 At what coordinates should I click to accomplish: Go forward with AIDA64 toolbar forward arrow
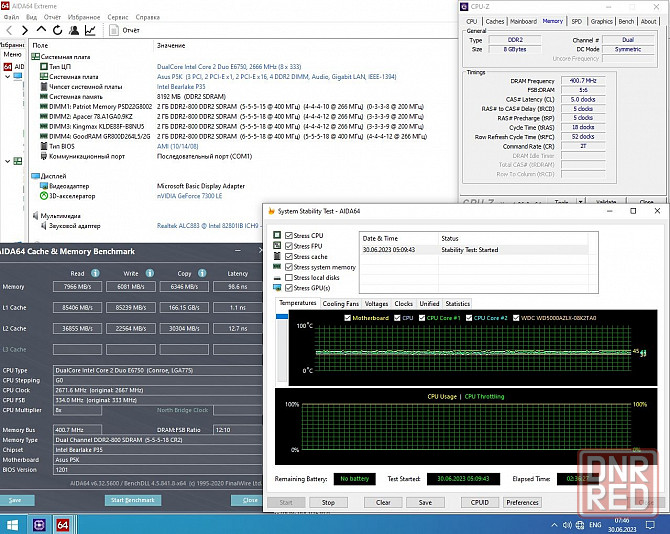25,30
